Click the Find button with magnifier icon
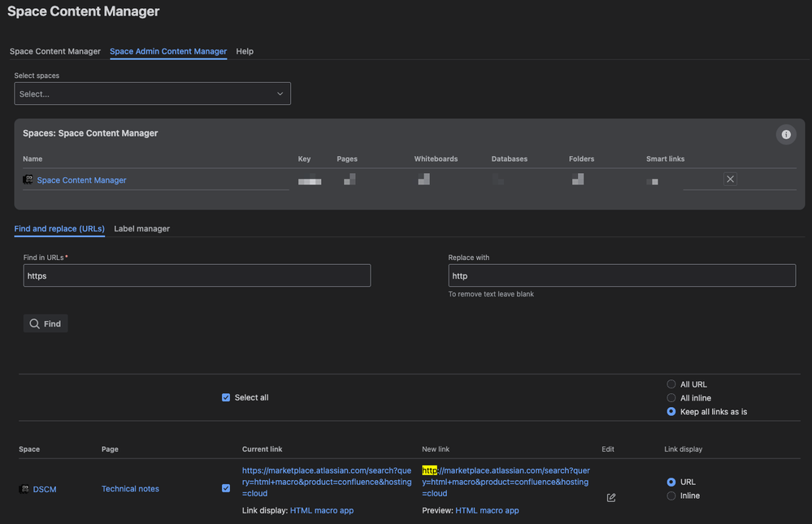The width and height of the screenshot is (812, 524). (x=46, y=323)
